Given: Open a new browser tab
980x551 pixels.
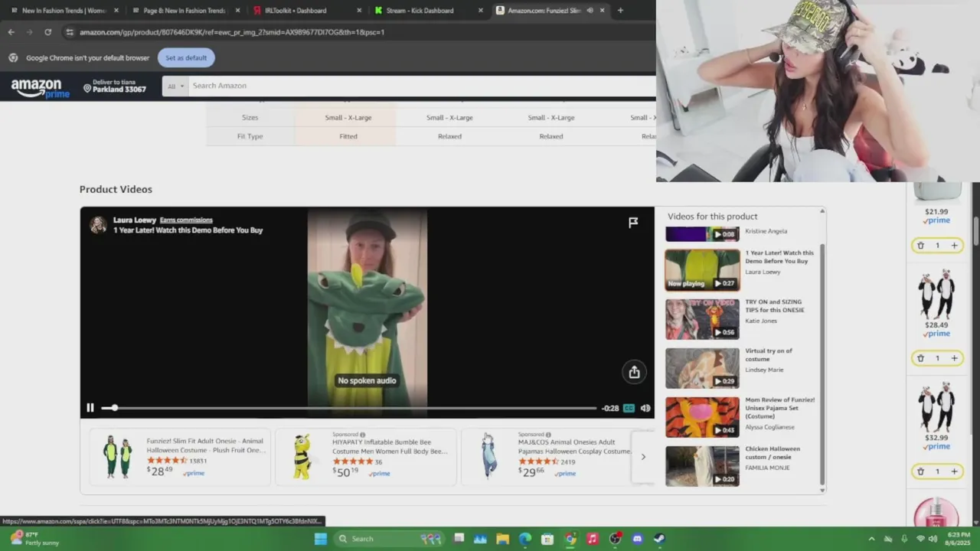Looking at the screenshot, I should tap(620, 11).
